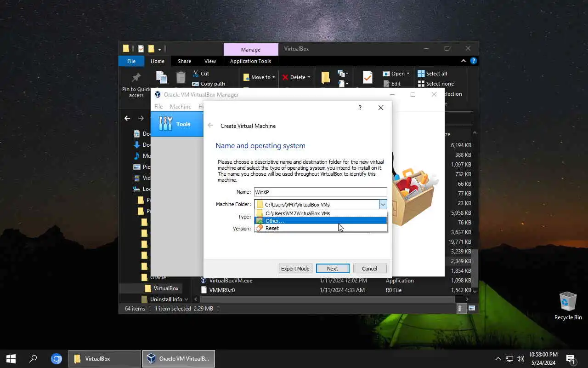Viewport: 588px width, 368px height.
Task: Click Edit in the Explorer ribbon
Action: pos(391,84)
